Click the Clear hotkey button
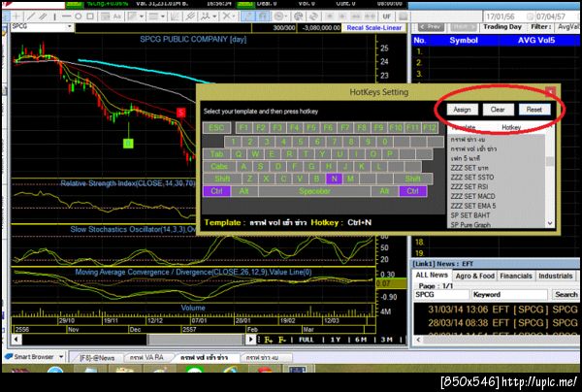The image size is (582, 392). 498,110
